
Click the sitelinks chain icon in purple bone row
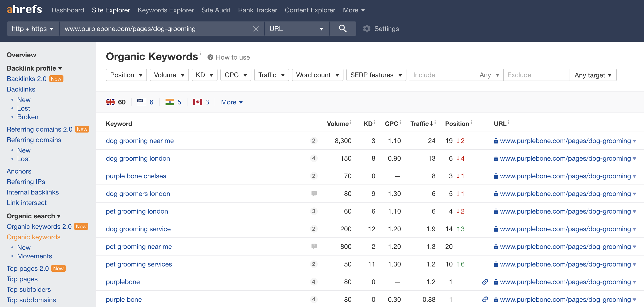[485, 299]
